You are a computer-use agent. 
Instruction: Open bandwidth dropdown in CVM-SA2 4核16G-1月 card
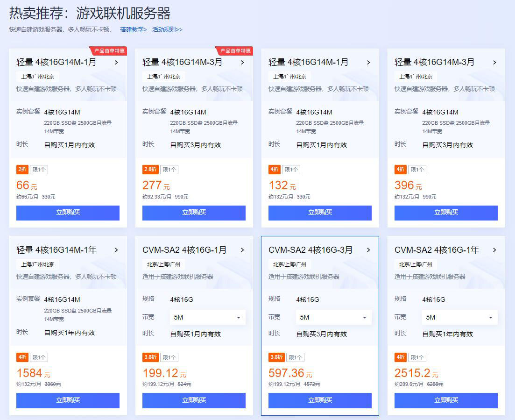[208, 318]
